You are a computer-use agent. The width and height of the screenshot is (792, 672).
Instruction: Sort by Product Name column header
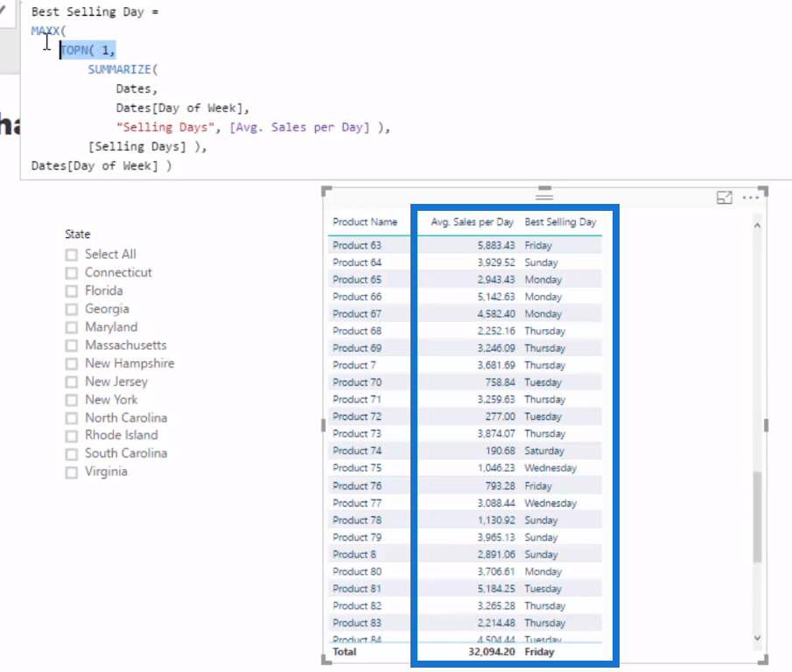(365, 222)
